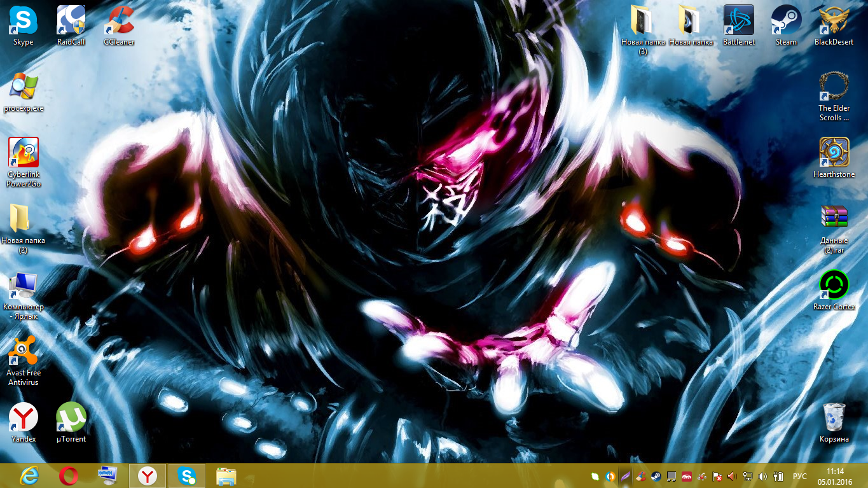The height and width of the screenshot is (488, 868).
Task: Open the Yandex browser desktop shortcut
Action: pos(24,422)
